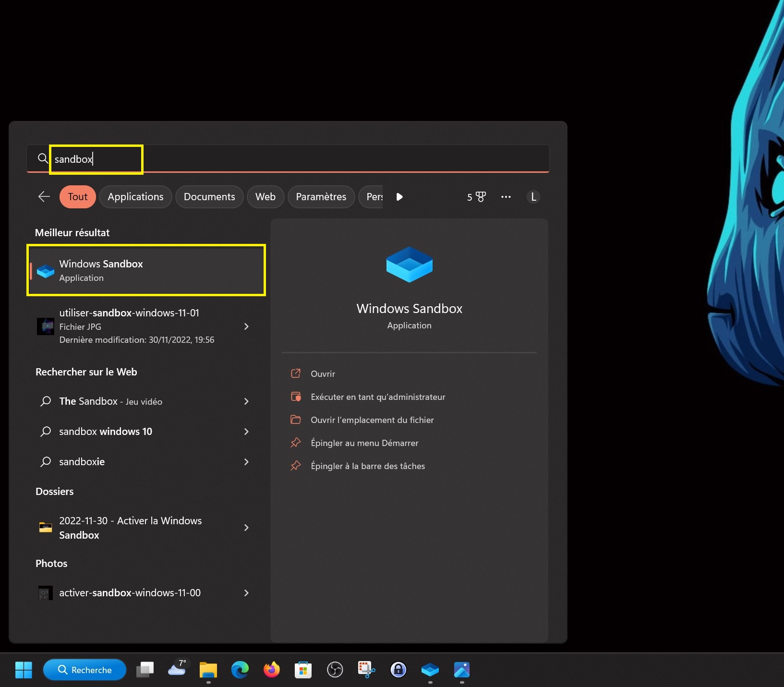The height and width of the screenshot is (687, 784).
Task: Open OBS Studio from the taskbar
Action: point(335,669)
